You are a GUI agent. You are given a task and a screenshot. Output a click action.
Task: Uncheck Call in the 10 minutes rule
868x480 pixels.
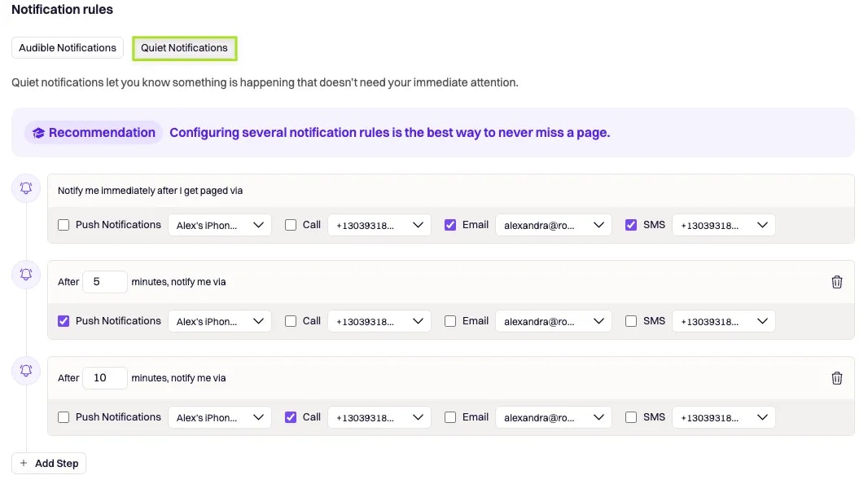(291, 417)
